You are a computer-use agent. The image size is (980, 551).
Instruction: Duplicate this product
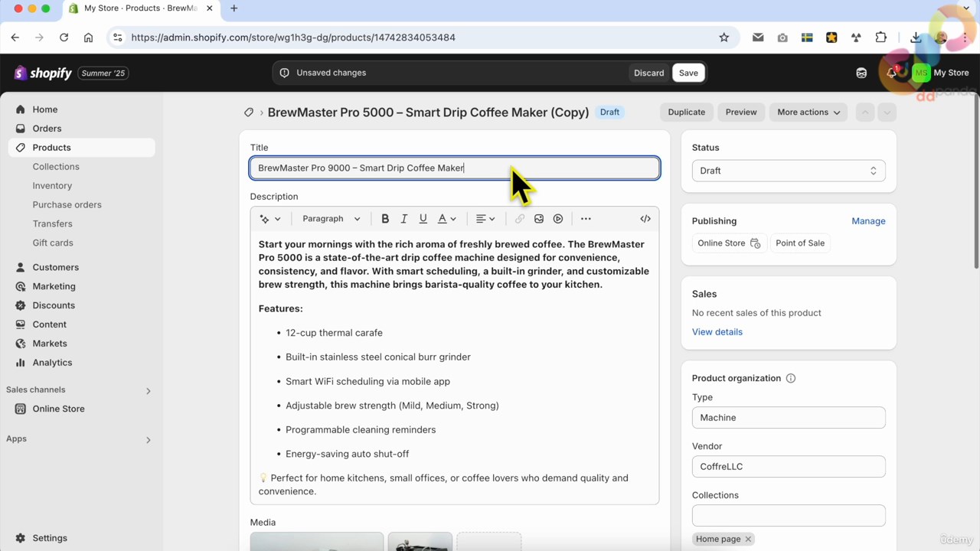click(x=686, y=112)
